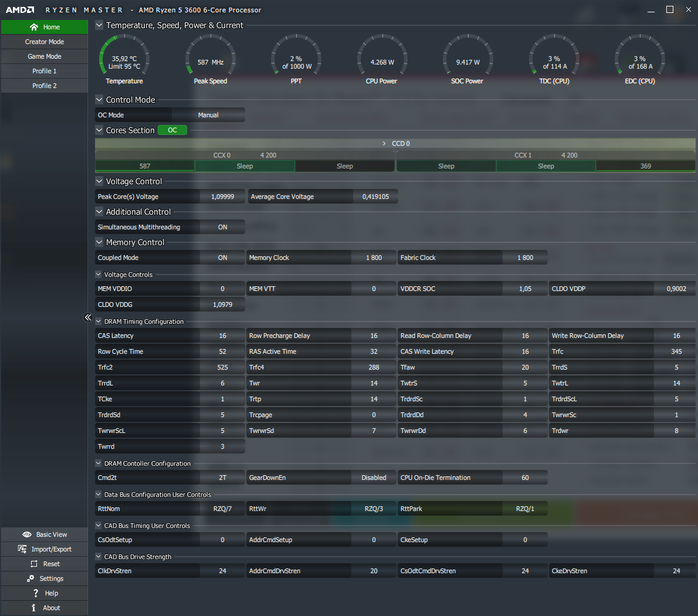Click ClkDrvStren value 24
Image resolution: width=698 pixels, height=616 pixels.
(222, 571)
